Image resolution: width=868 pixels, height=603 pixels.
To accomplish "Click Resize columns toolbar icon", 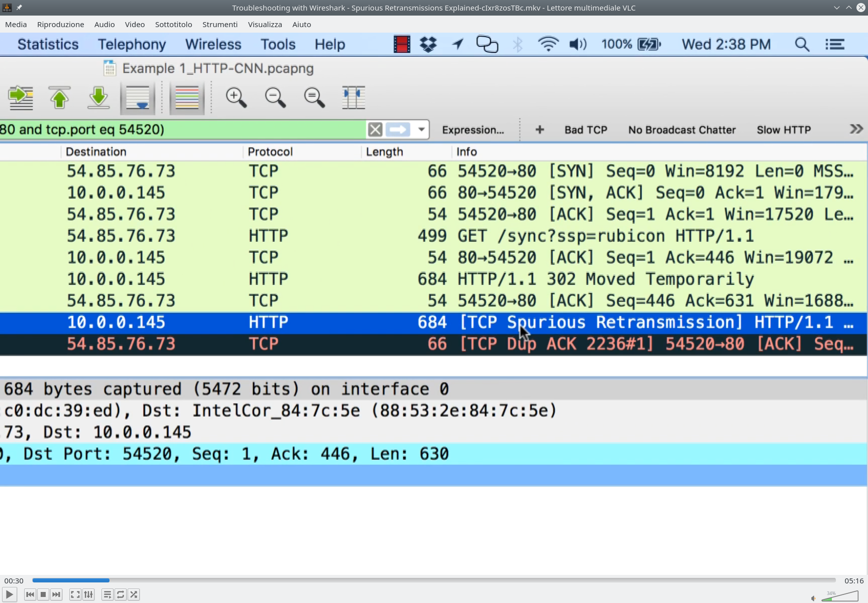I will point(354,97).
